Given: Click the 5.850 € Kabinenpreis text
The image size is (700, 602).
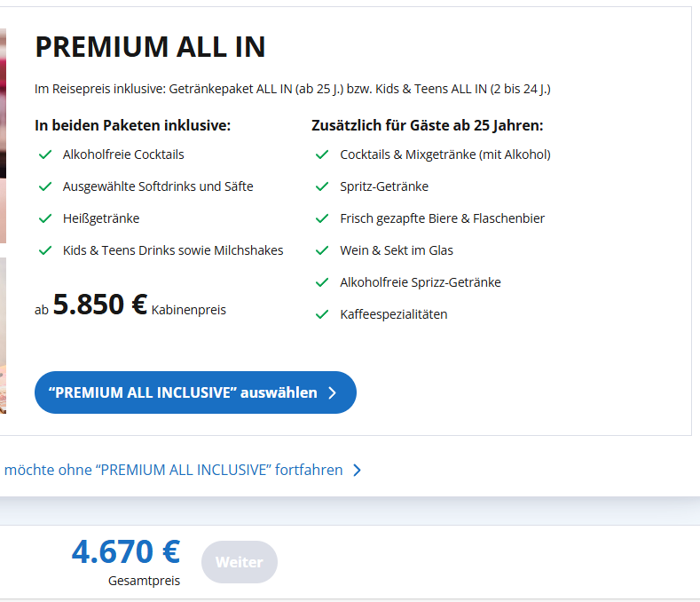Looking at the screenshot, I should click(x=99, y=305).
